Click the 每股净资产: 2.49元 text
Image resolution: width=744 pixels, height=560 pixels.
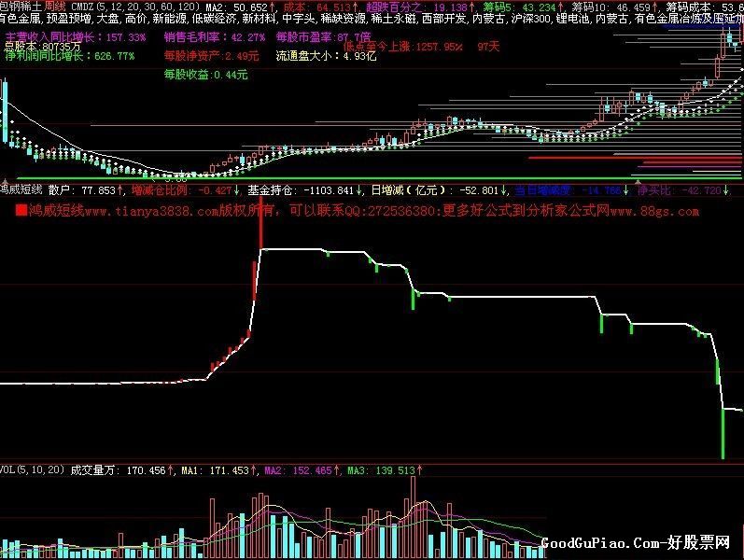pos(212,56)
